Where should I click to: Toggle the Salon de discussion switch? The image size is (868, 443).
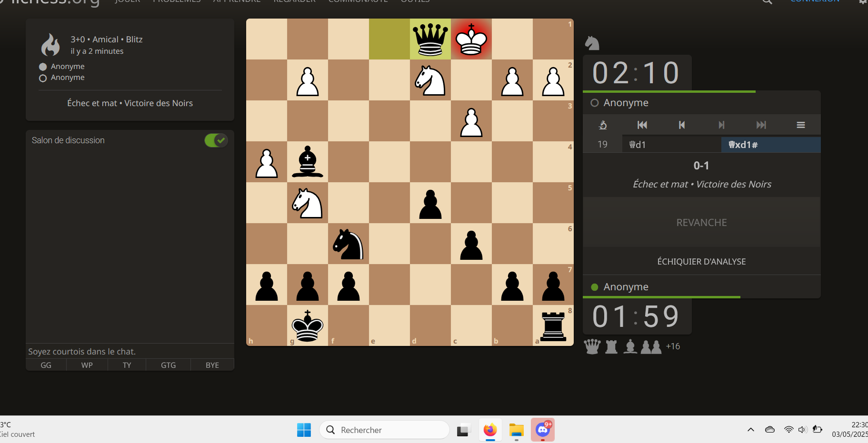[216, 140]
